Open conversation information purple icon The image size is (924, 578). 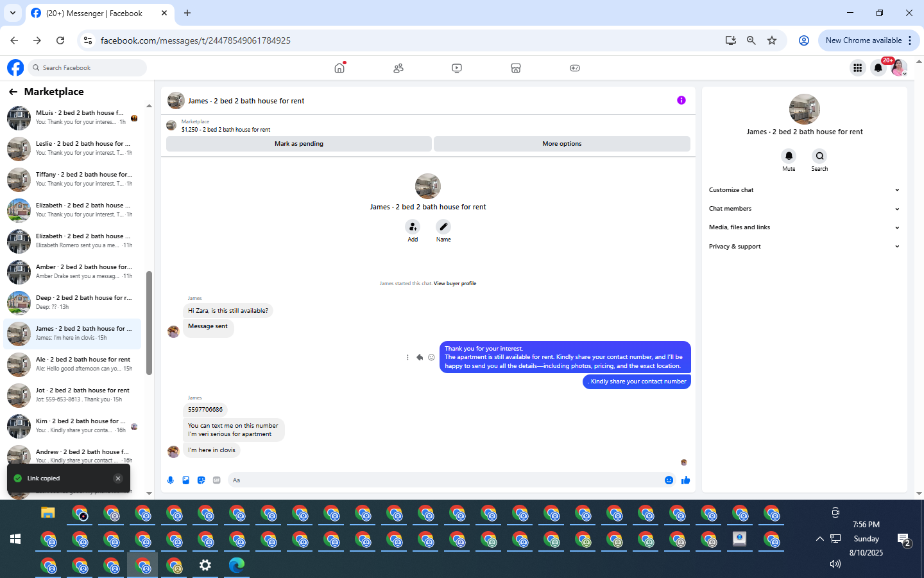coord(681,100)
